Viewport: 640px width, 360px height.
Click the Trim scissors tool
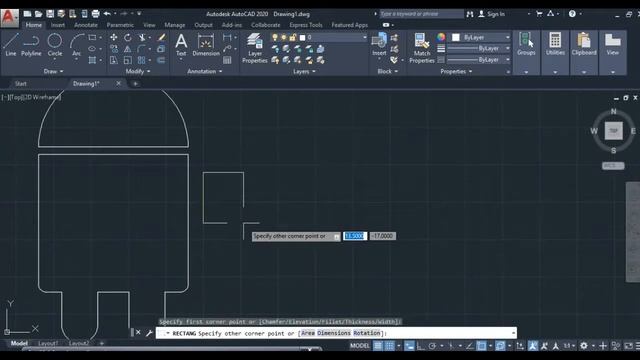click(x=142, y=38)
